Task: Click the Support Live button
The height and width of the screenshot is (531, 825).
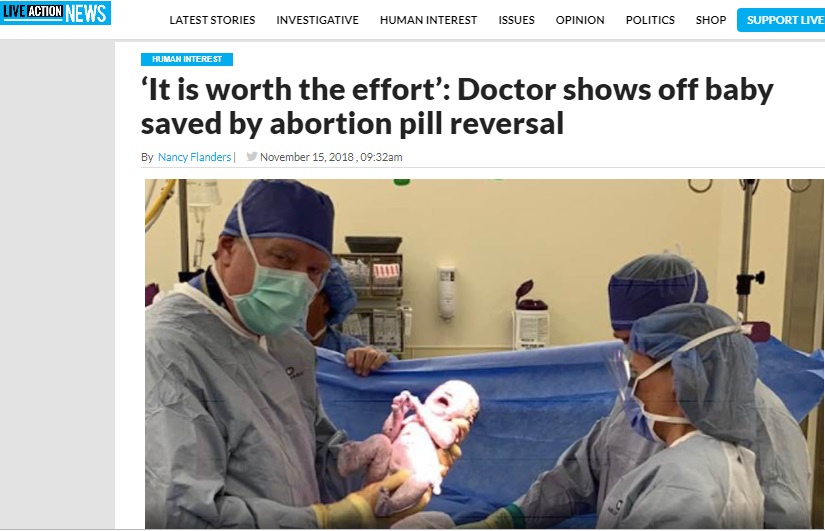Action: pos(781,20)
